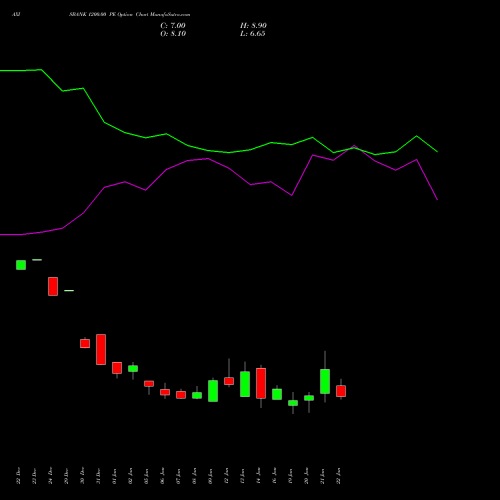Select the 24 Dec date label

click(x=50, y=476)
